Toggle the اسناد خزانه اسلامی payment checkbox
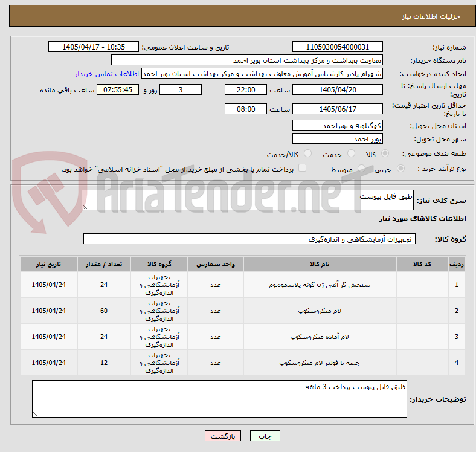Screen dimensions: 476x452 click(x=303, y=167)
